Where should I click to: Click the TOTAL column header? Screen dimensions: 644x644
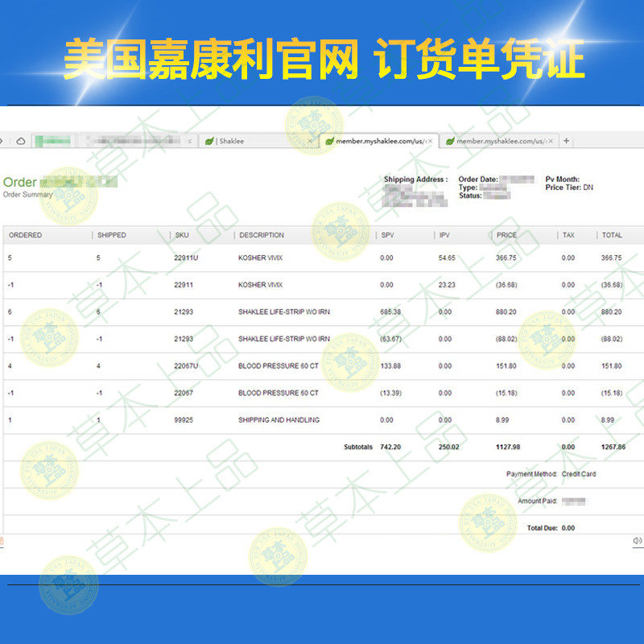click(612, 235)
